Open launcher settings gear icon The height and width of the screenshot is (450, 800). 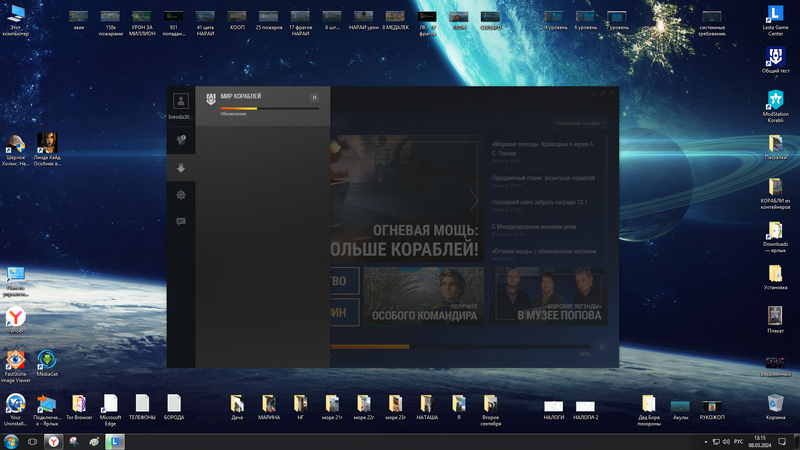click(x=181, y=194)
